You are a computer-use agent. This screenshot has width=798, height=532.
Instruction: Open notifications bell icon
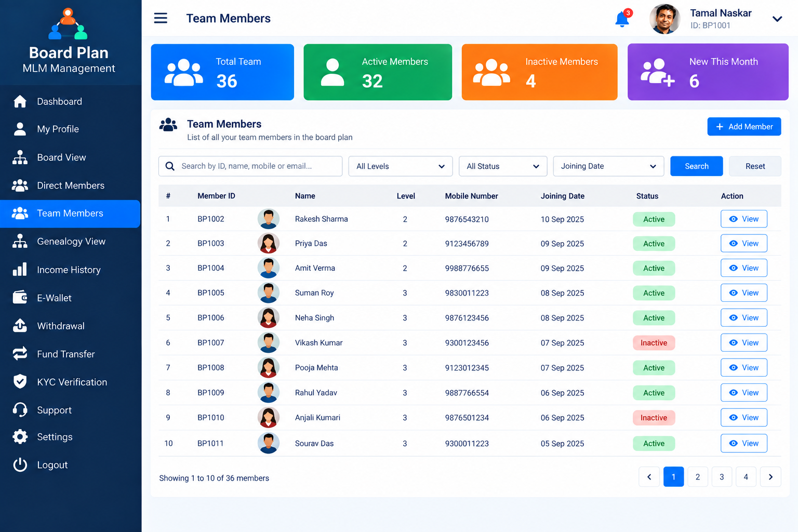pos(622,18)
